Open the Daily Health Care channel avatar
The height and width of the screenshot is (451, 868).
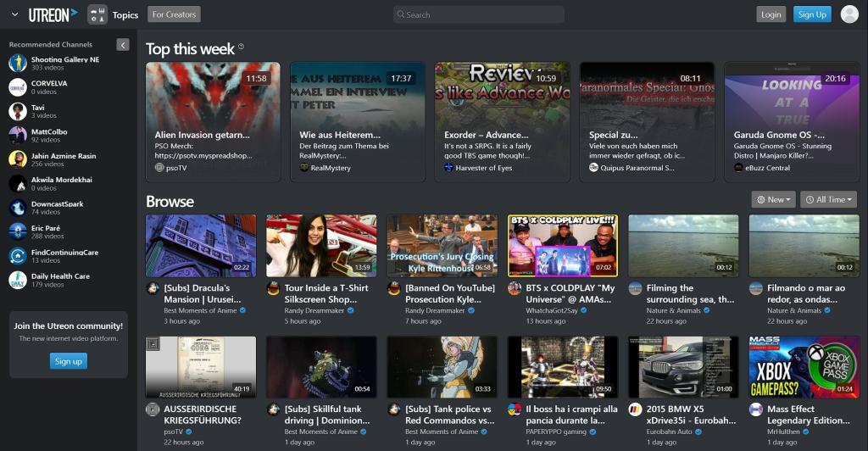(18, 280)
